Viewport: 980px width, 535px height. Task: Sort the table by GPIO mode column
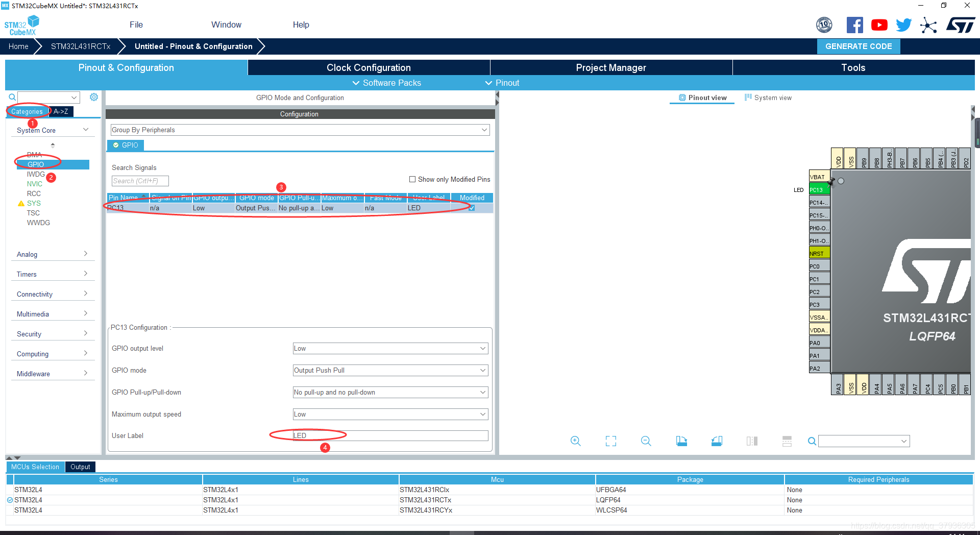click(256, 198)
